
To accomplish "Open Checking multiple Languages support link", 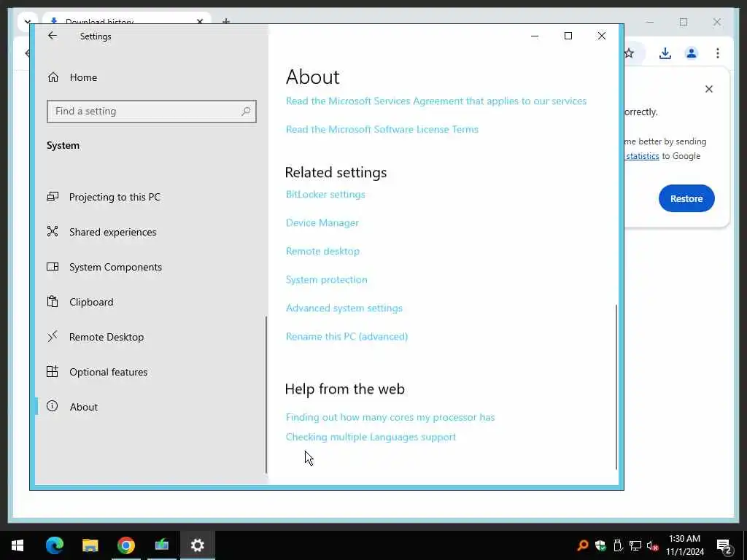I will coord(371,437).
